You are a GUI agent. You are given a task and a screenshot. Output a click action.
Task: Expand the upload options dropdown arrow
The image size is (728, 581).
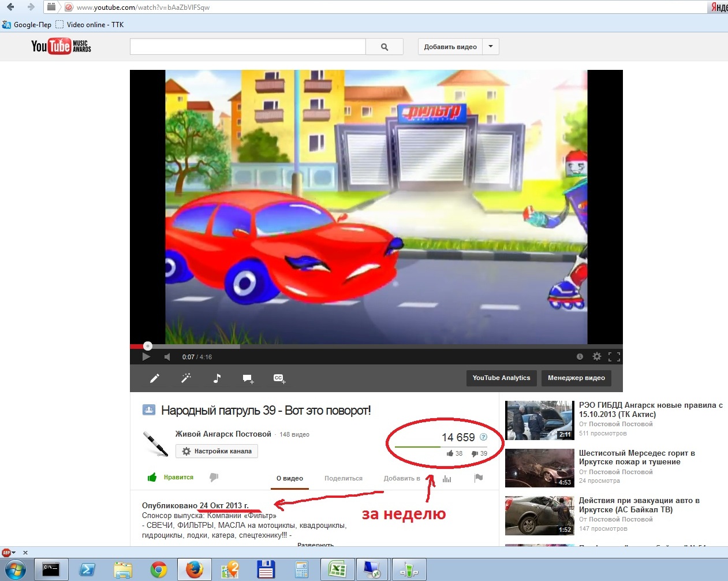point(491,47)
